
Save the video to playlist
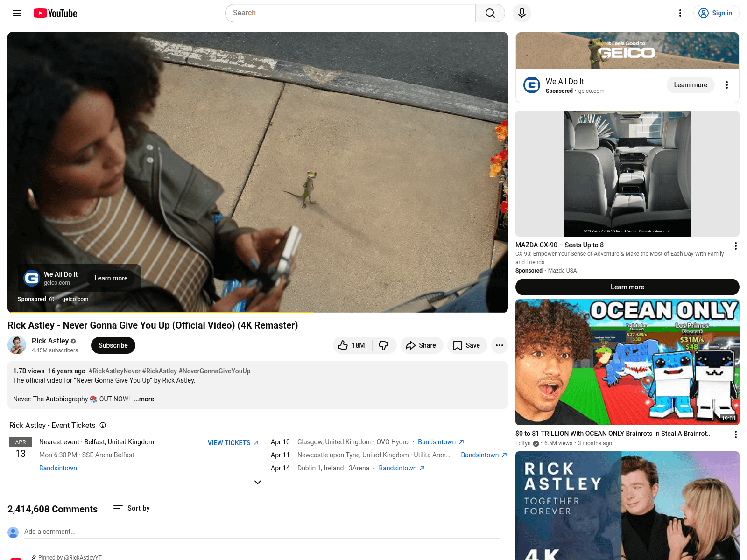(x=467, y=345)
